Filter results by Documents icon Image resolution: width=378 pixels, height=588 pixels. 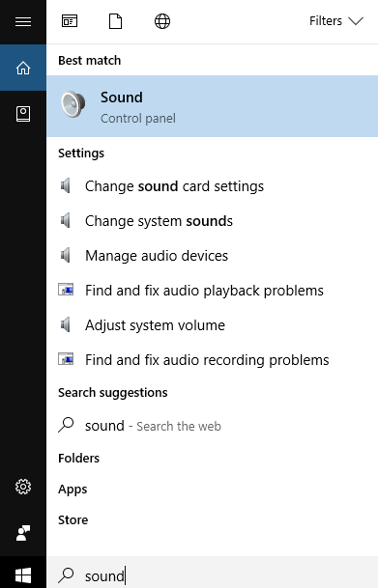116,21
